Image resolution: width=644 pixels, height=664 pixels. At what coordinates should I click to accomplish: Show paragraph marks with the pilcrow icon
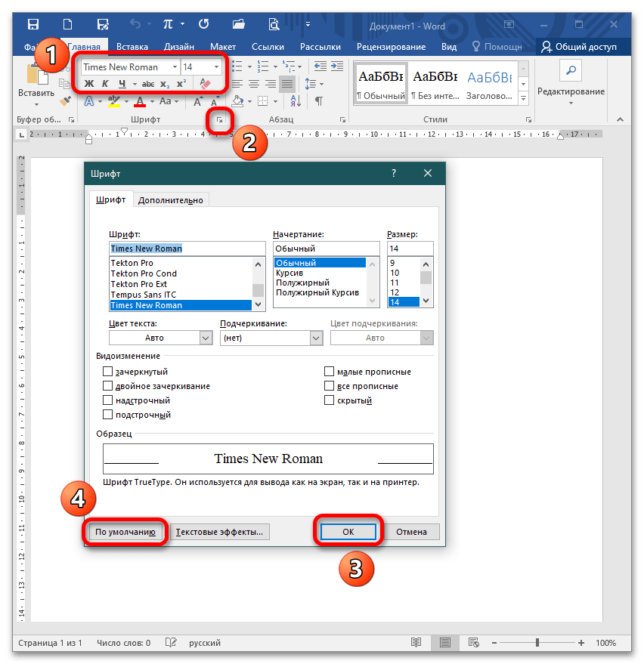pos(319,101)
